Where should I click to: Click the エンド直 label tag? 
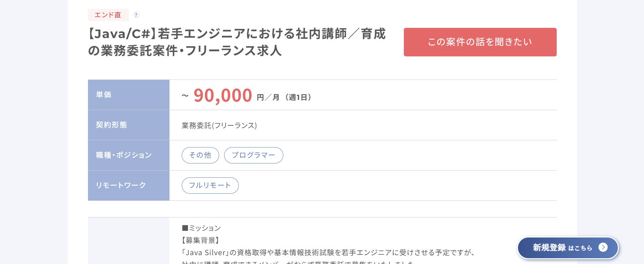point(108,15)
